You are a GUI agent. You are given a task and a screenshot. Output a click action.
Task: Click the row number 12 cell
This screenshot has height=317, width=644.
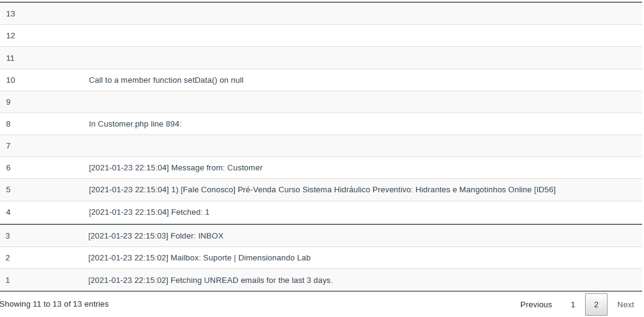tap(41, 36)
